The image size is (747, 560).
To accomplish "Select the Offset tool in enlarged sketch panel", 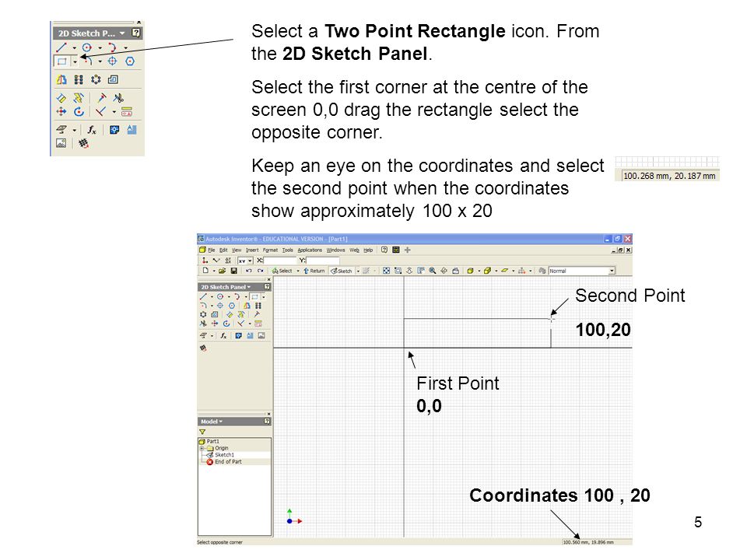I will click(x=113, y=79).
